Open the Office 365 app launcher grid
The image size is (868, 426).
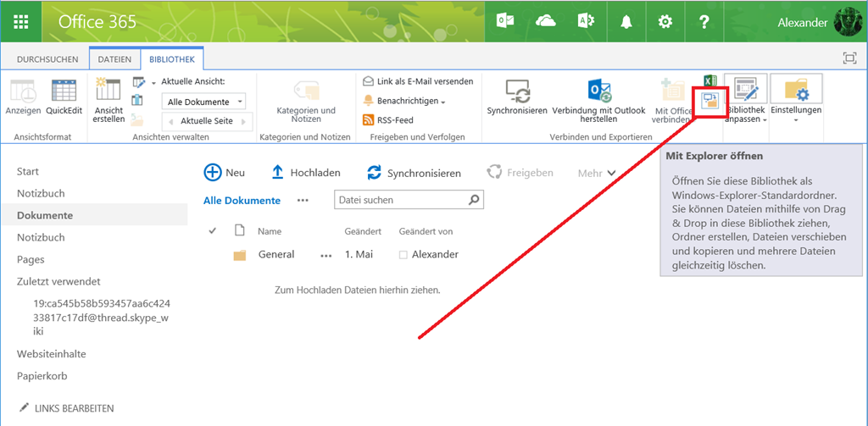click(x=20, y=21)
